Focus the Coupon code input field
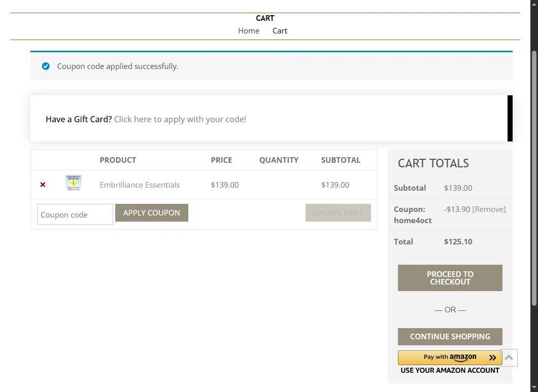 [x=75, y=215]
